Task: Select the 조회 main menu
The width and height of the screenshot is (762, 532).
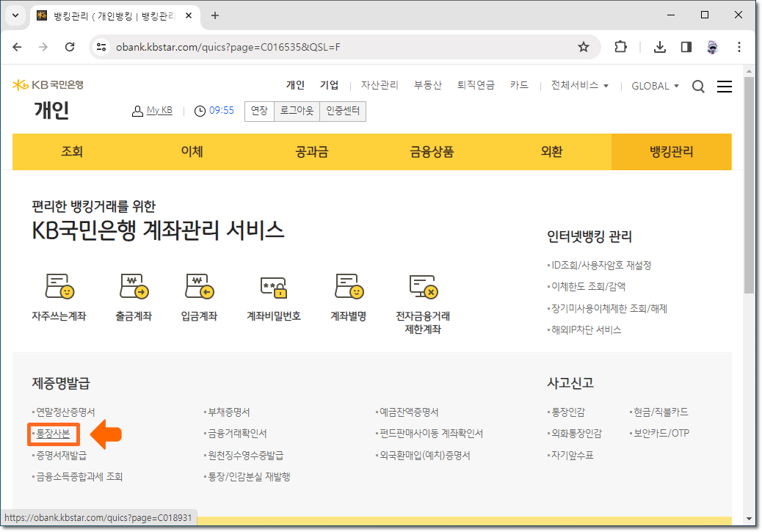Action: (72, 152)
